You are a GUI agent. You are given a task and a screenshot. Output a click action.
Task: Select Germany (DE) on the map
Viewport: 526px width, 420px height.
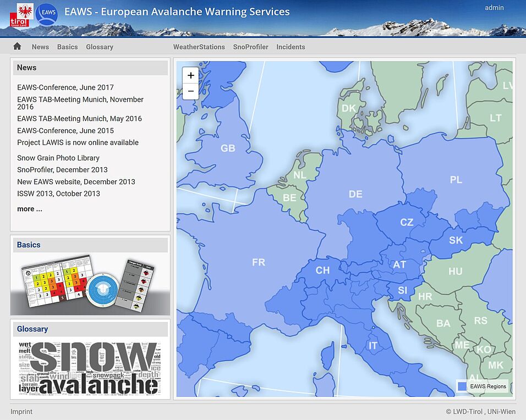(355, 194)
